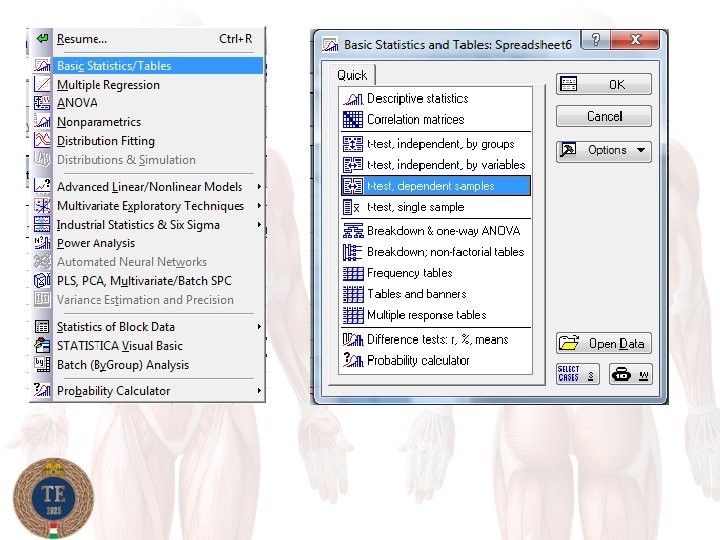Confirm with the OK button
Viewport: 720px width, 540px height.
(604, 84)
